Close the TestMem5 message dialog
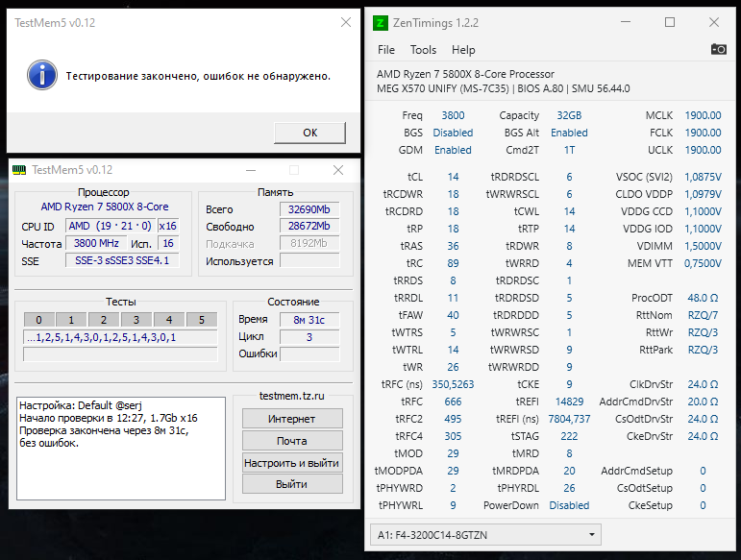The image size is (741, 560). point(346,22)
